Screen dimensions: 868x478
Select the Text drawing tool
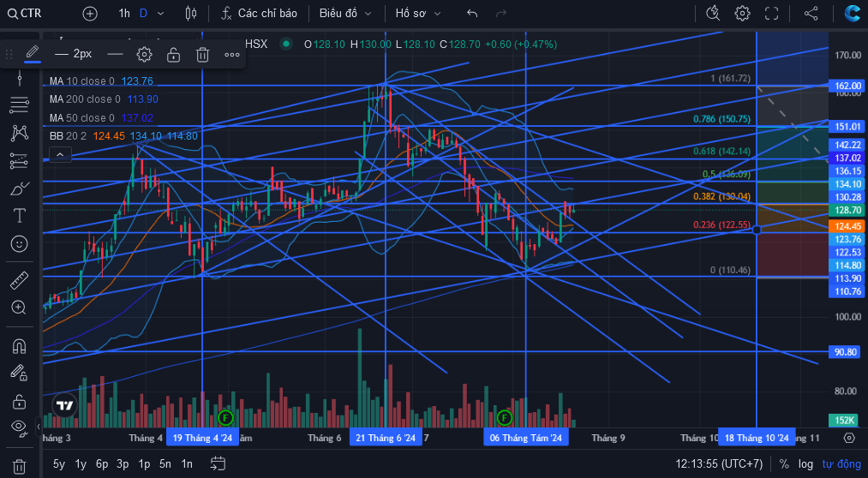pyautogui.click(x=20, y=215)
